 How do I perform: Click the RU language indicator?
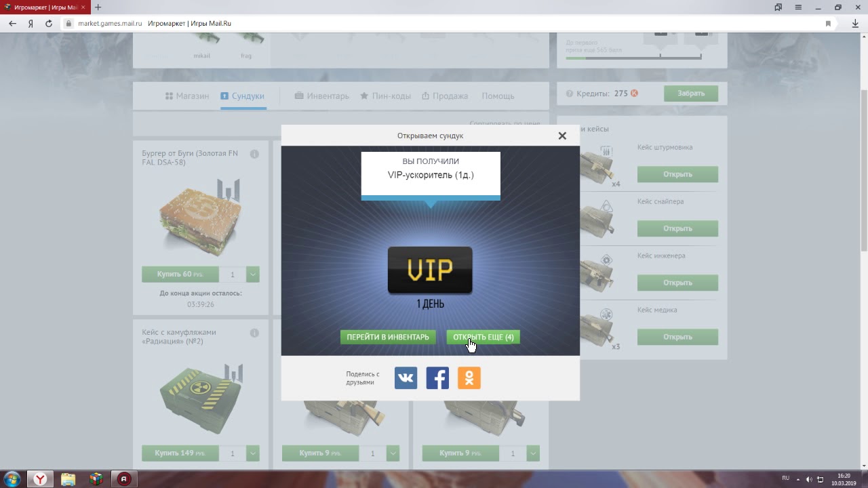tap(785, 478)
